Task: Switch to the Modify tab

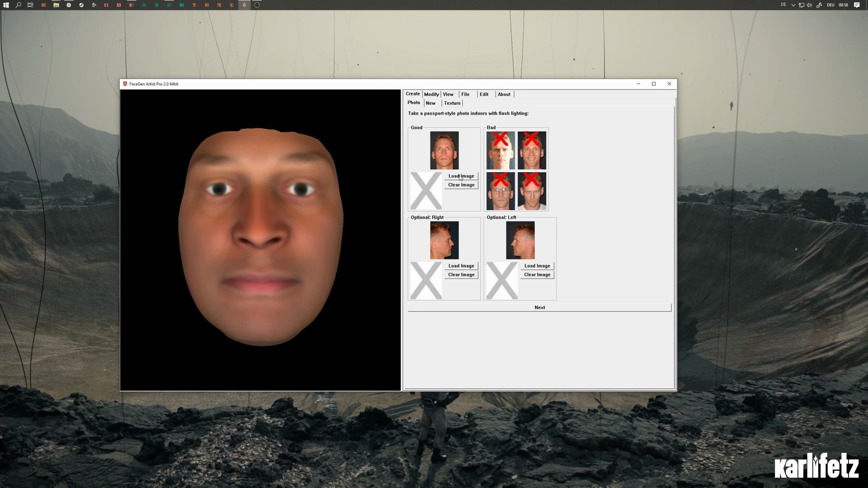Action: (431, 94)
